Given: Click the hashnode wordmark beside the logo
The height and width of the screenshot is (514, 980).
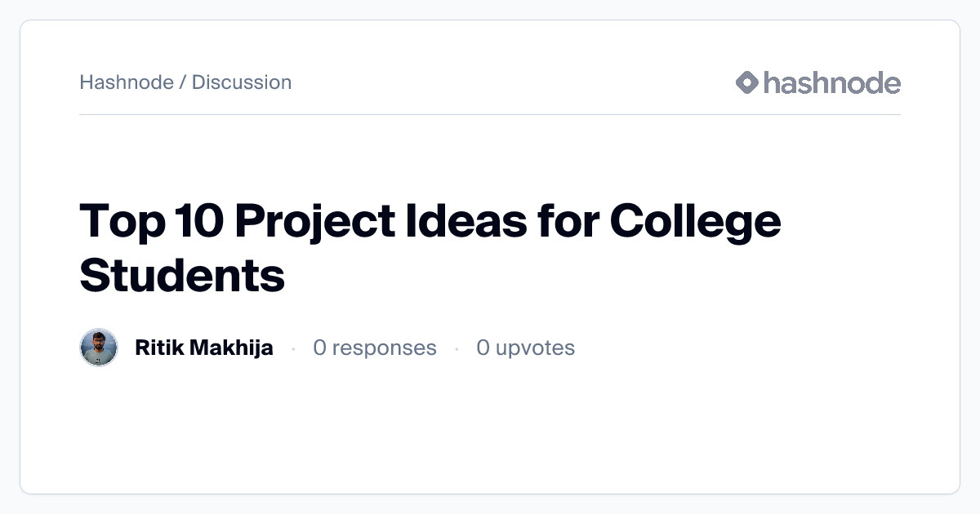Looking at the screenshot, I should (831, 82).
